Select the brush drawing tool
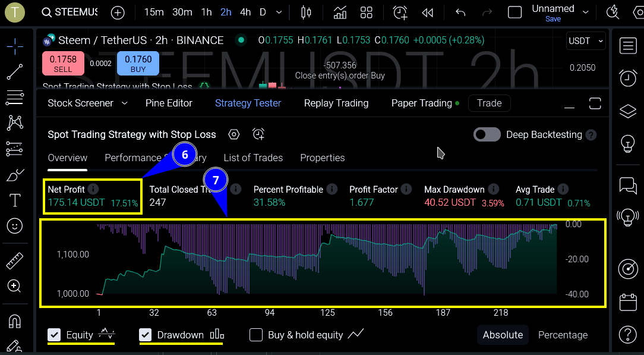This screenshot has width=644, height=355. (x=15, y=175)
